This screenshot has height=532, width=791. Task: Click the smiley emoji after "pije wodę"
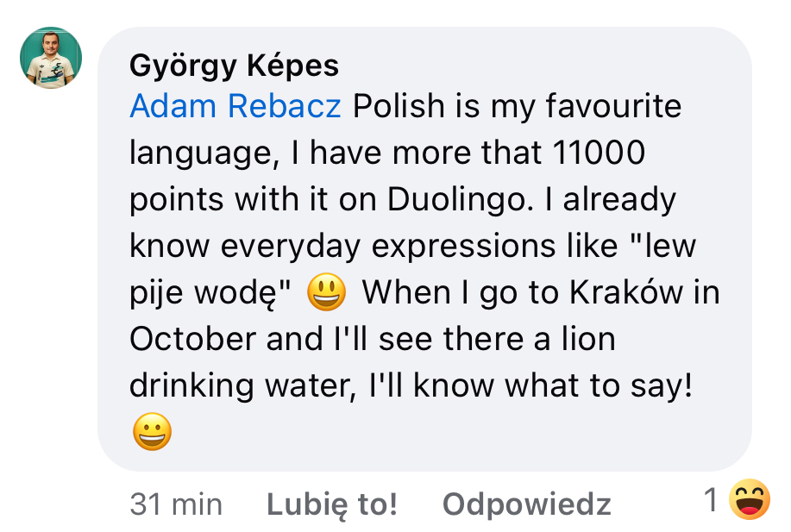coord(326,293)
